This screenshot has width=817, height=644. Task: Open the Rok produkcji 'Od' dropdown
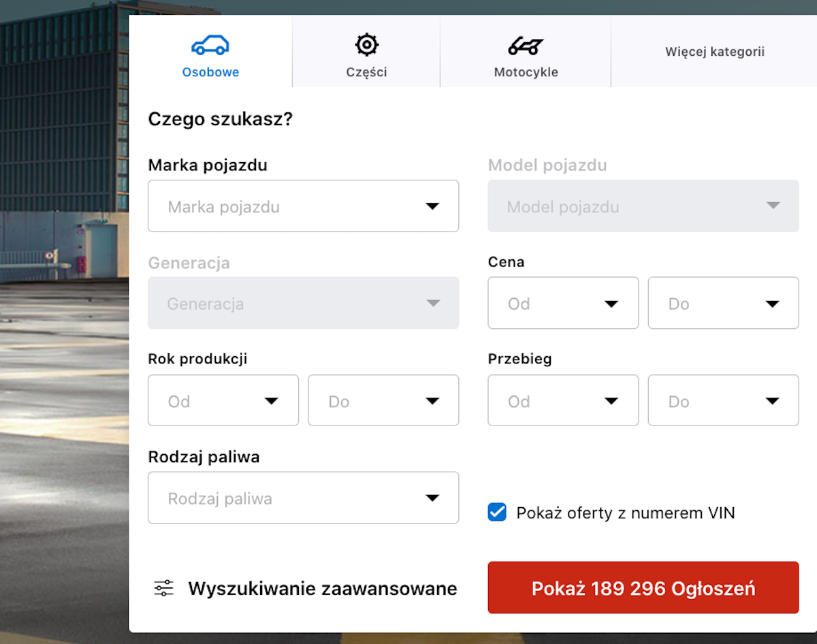click(x=223, y=400)
